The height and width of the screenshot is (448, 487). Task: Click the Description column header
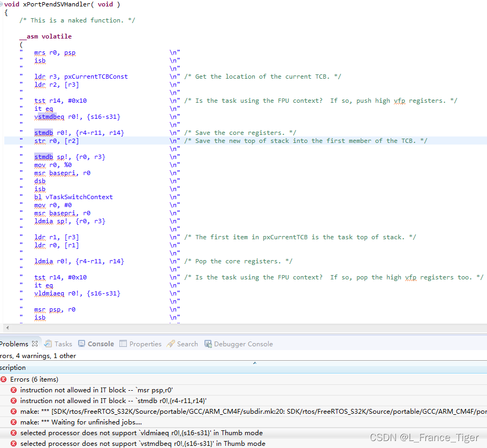(243, 368)
